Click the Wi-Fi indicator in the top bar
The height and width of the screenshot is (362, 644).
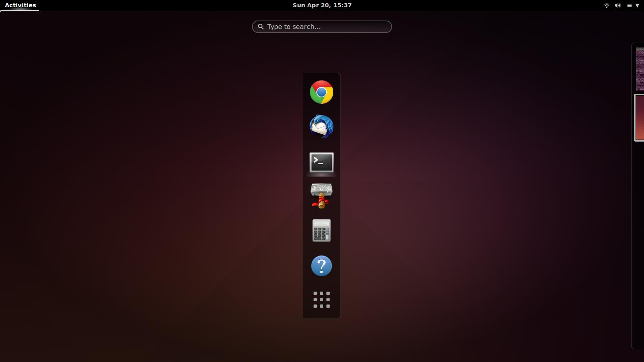pyautogui.click(x=606, y=5)
